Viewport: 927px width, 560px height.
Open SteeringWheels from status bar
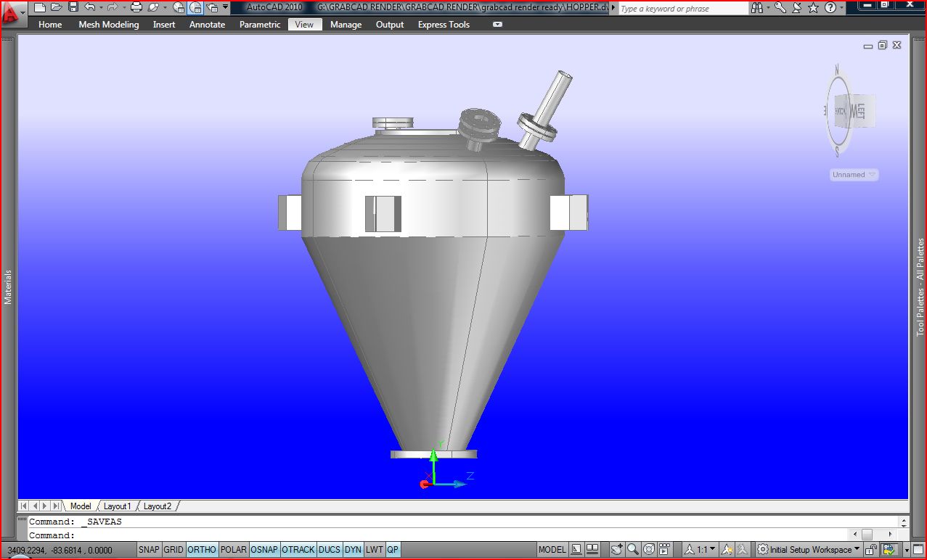point(649,550)
